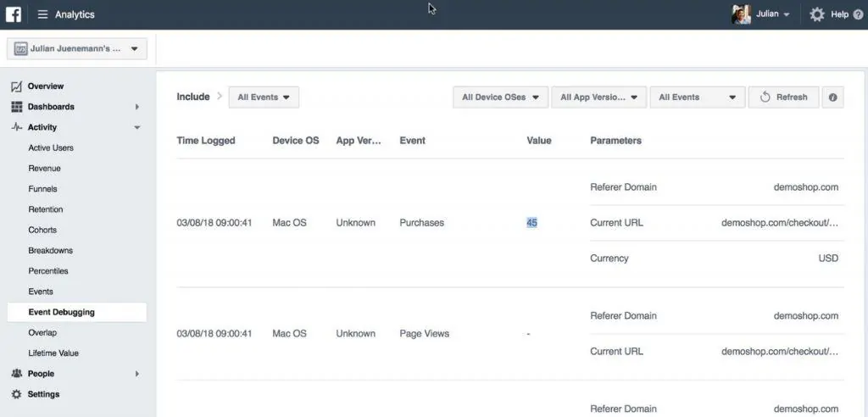868x417 pixels.
Task: Click the App Ver... column header
Action: tap(359, 141)
